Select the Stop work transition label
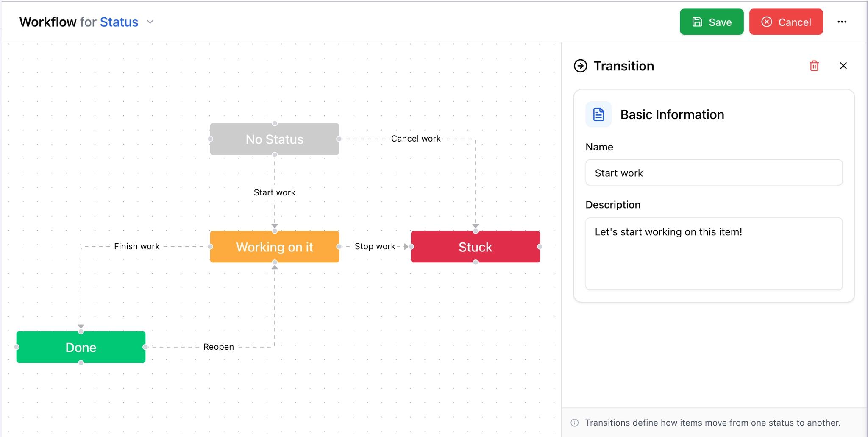 click(375, 246)
